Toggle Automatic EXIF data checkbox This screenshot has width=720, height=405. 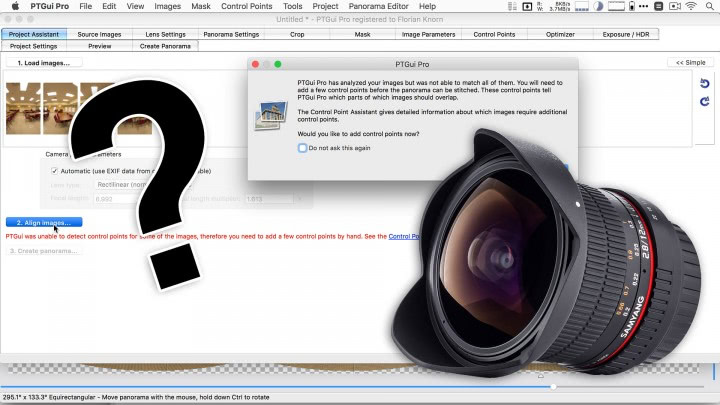pyautogui.click(x=55, y=171)
